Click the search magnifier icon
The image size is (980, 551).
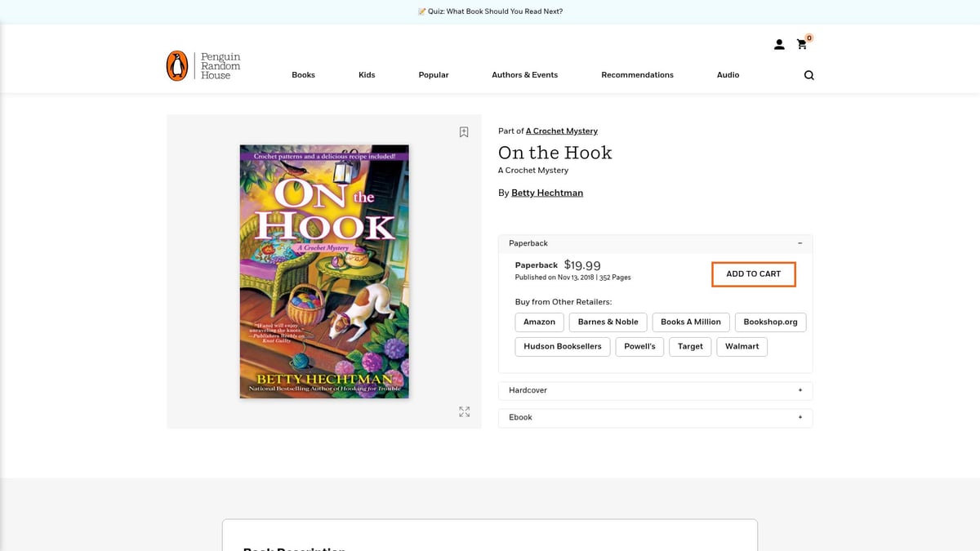coord(808,75)
